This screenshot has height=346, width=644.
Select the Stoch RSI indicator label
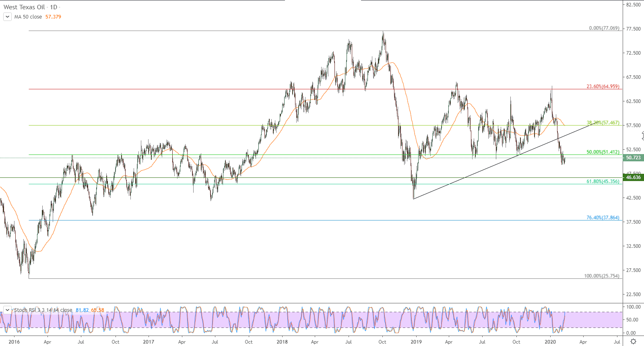43,310
